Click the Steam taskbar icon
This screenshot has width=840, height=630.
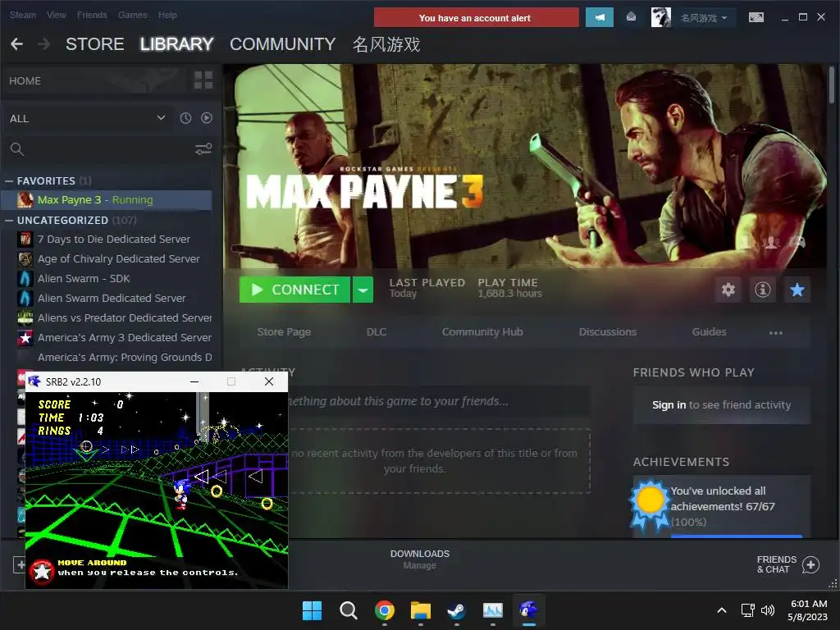click(456, 610)
